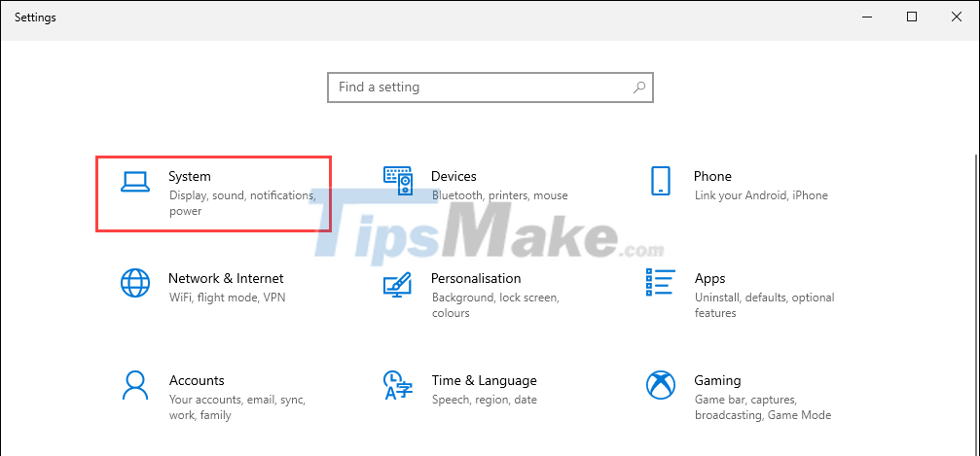Open Devices settings via its title
Viewport: 980px width, 456px height.
pos(454,176)
